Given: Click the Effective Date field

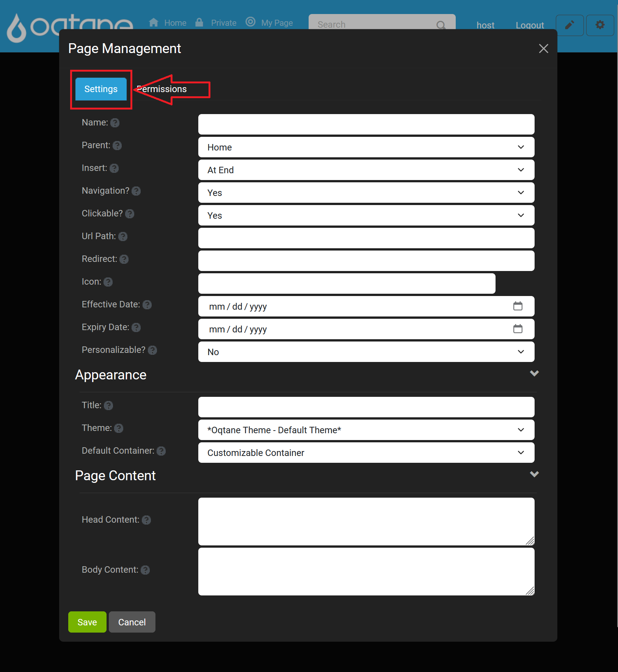Looking at the screenshot, I should coord(366,306).
